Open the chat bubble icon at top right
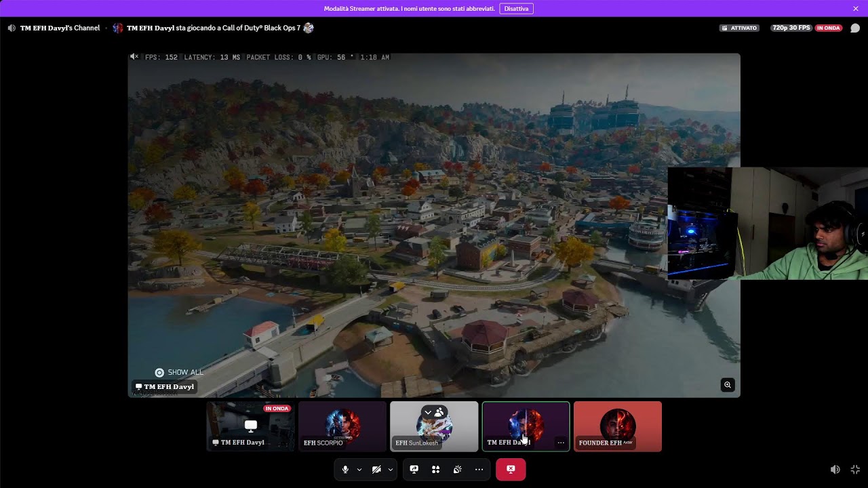868x488 pixels. click(855, 28)
